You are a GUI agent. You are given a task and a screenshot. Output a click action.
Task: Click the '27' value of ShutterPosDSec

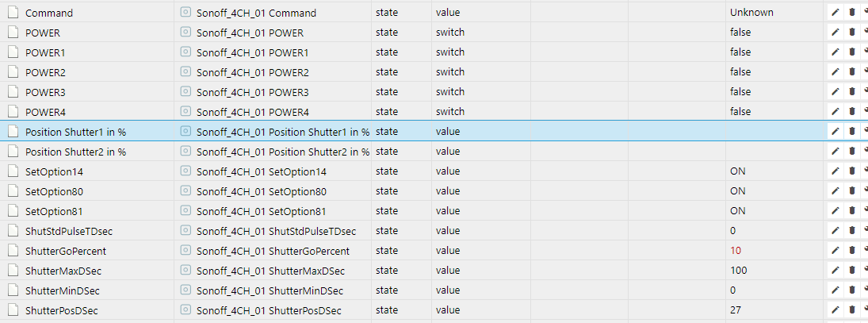click(736, 310)
